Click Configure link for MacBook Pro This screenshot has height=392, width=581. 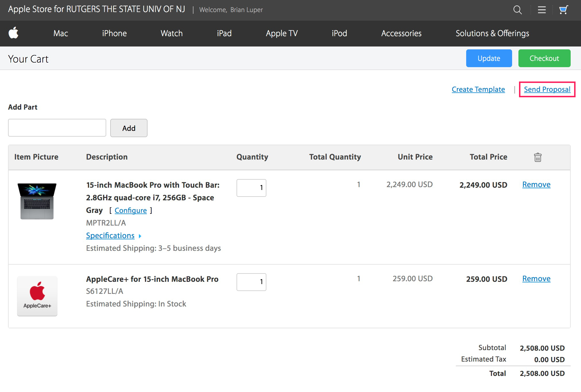pyautogui.click(x=131, y=211)
